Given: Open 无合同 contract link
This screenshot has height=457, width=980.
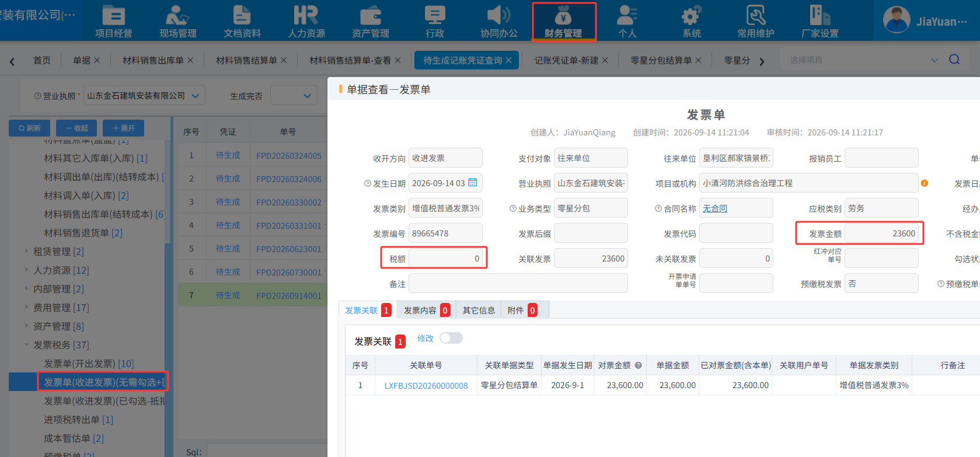Looking at the screenshot, I should pyautogui.click(x=715, y=208).
